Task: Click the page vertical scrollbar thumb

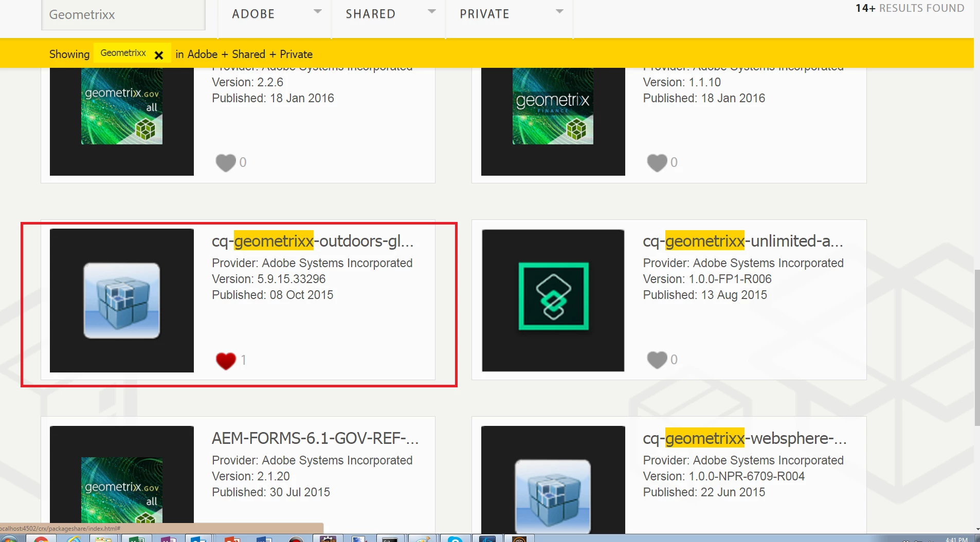Action: 977,347
